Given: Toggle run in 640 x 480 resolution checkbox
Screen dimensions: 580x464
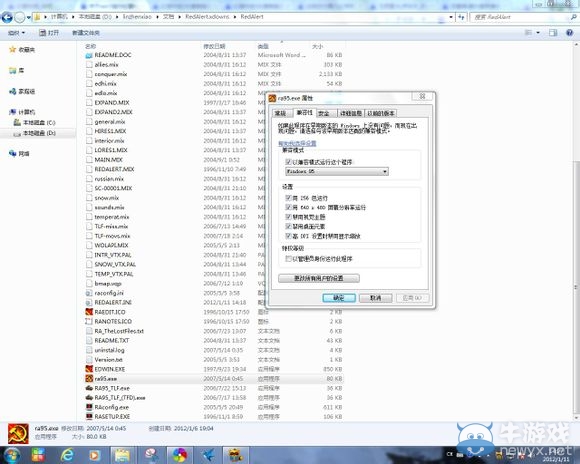Looking at the screenshot, I should (x=289, y=207).
